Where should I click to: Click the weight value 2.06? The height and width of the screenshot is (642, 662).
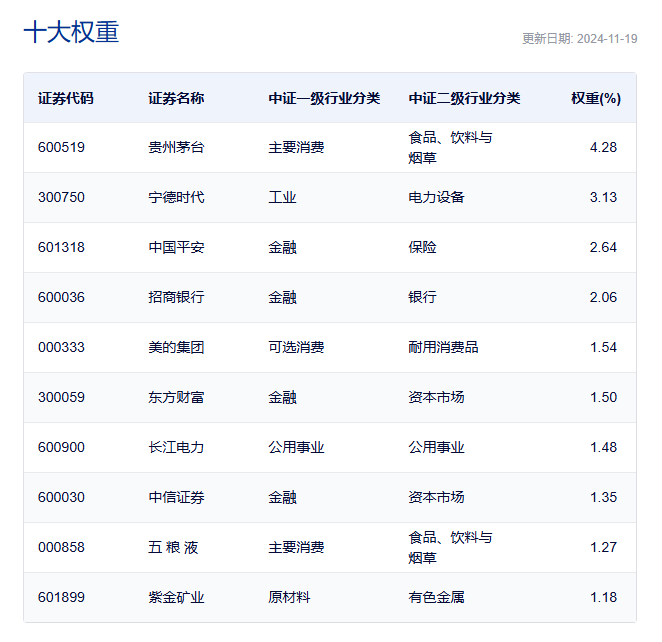[603, 297]
